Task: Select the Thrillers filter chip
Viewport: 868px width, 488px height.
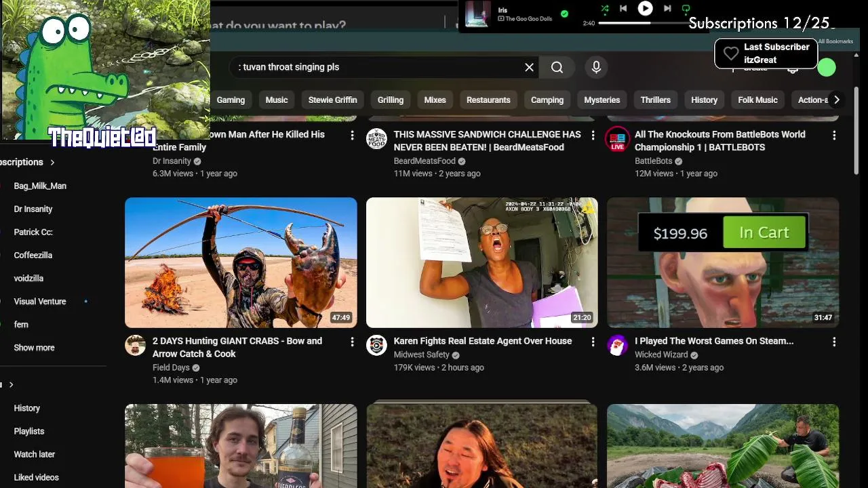Action: click(x=656, y=100)
